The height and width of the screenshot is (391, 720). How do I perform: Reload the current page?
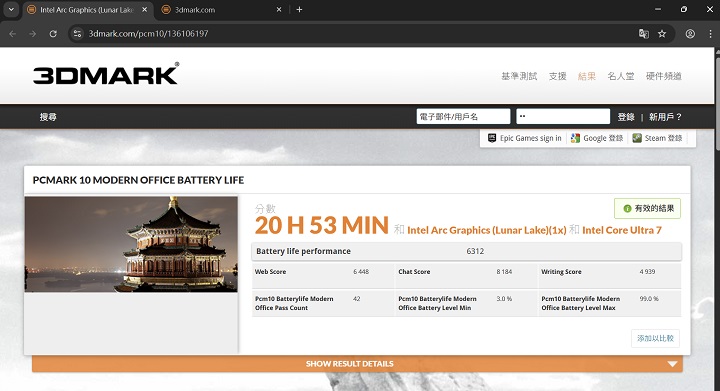coord(53,34)
